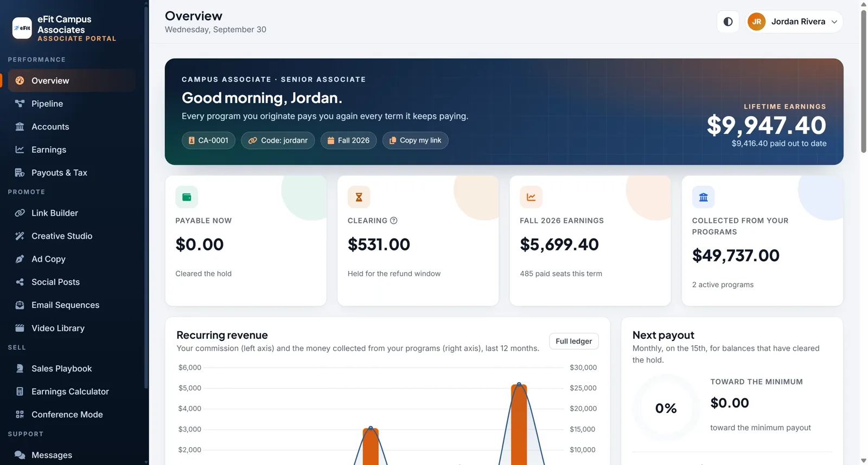Click the Messages chat bubbles icon
Image resolution: width=868 pixels, height=465 pixels.
[20, 455]
